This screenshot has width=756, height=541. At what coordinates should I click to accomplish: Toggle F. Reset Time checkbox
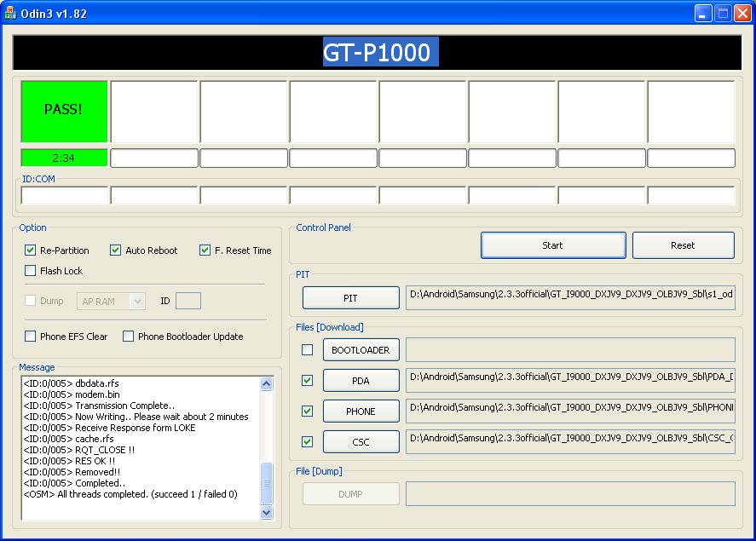[205, 250]
